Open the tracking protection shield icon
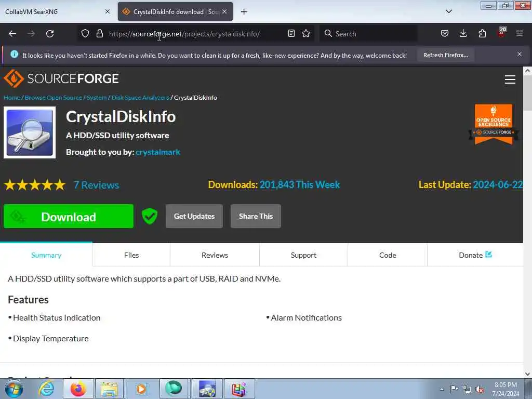The height and width of the screenshot is (399, 532). (x=85, y=34)
